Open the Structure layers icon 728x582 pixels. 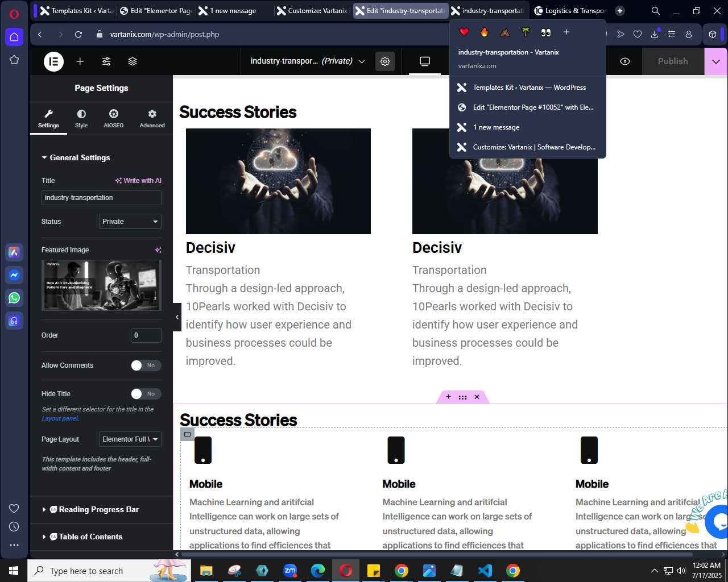pyautogui.click(x=133, y=61)
